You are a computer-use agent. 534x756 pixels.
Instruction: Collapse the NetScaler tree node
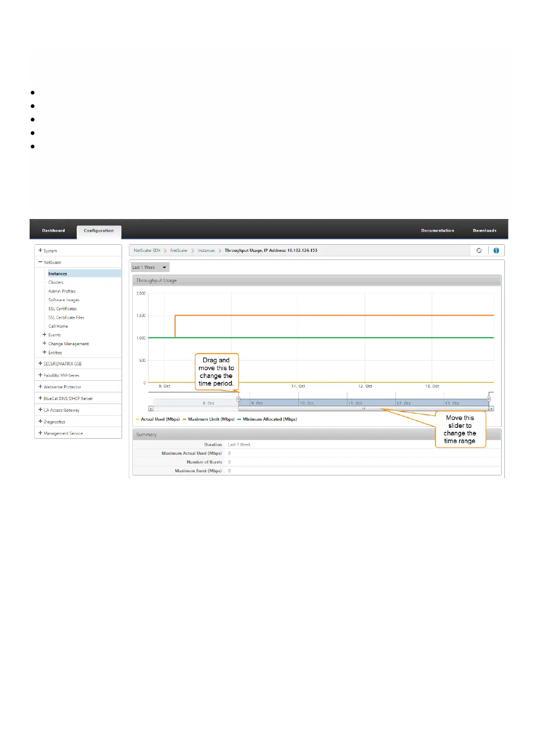[40, 262]
